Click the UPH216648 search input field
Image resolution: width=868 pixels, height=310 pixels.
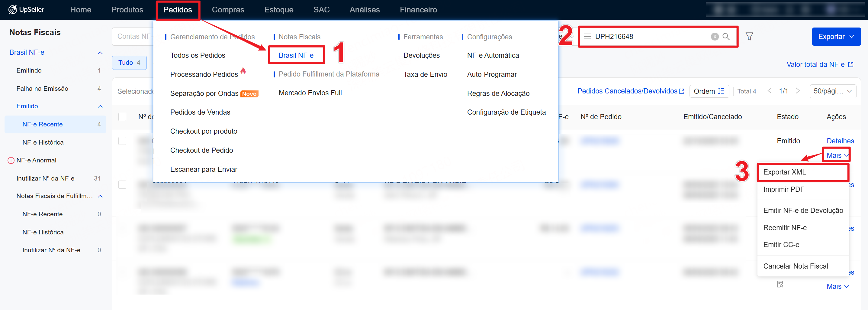tap(650, 36)
